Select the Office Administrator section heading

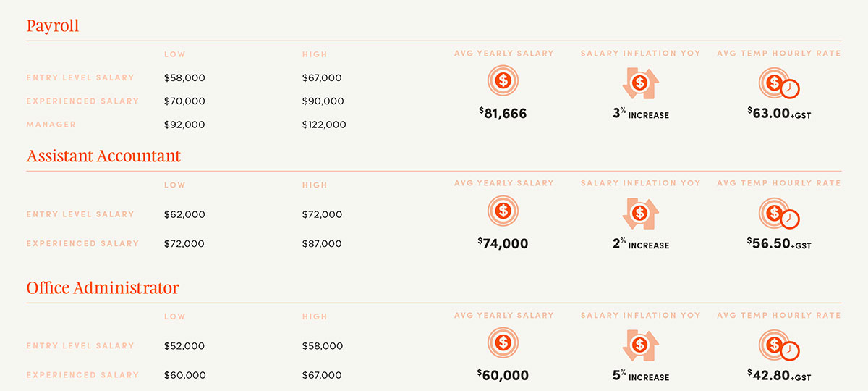103,288
